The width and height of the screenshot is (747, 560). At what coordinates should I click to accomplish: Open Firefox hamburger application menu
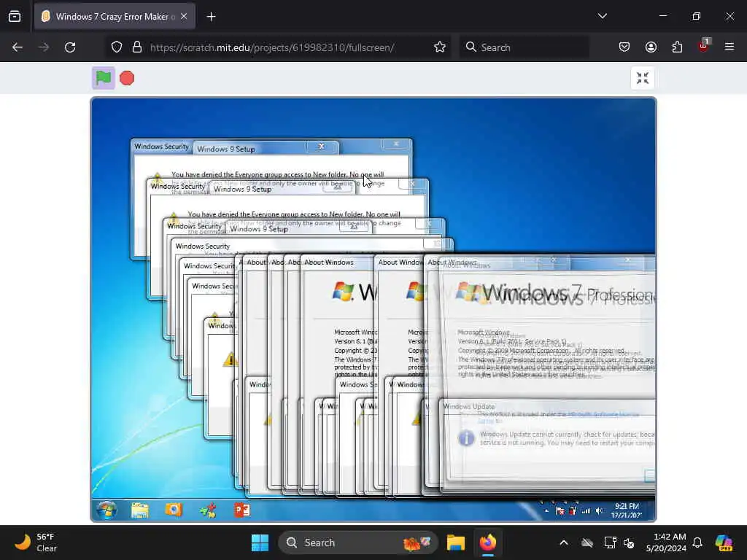729,47
